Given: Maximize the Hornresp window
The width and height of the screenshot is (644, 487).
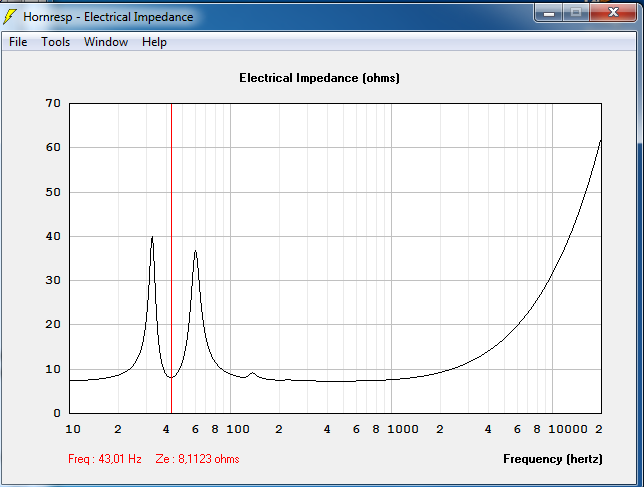Looking at the screenshot, I should (x=576, y=13).
